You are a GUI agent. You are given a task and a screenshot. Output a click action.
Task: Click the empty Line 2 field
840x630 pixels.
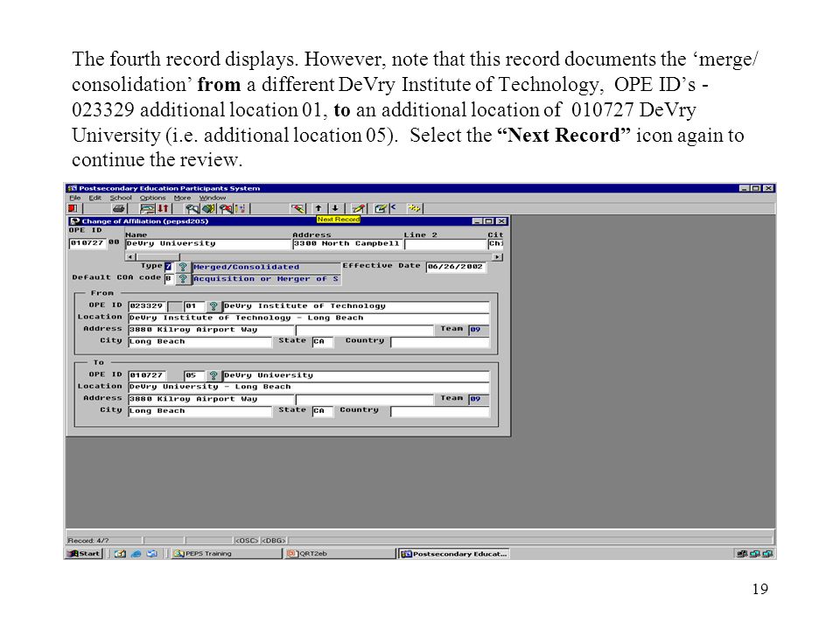click(444, 244)
